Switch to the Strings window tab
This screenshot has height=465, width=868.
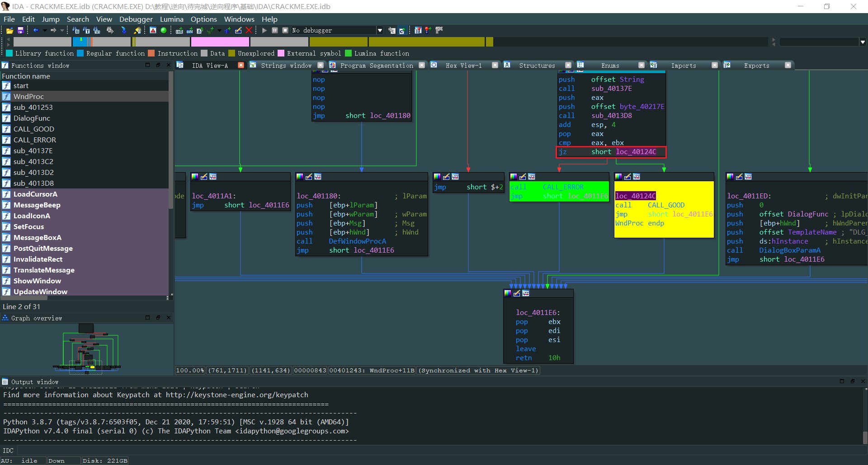286,66
